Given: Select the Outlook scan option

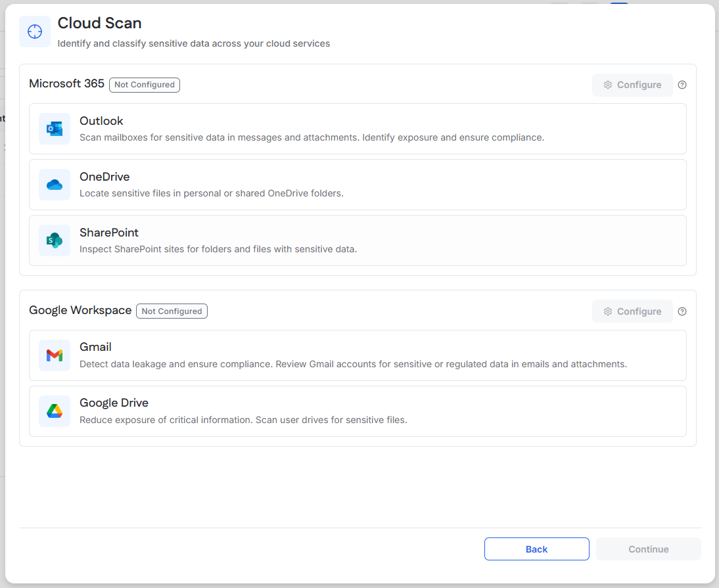Looking at the screenshot, I should [358, 129].
